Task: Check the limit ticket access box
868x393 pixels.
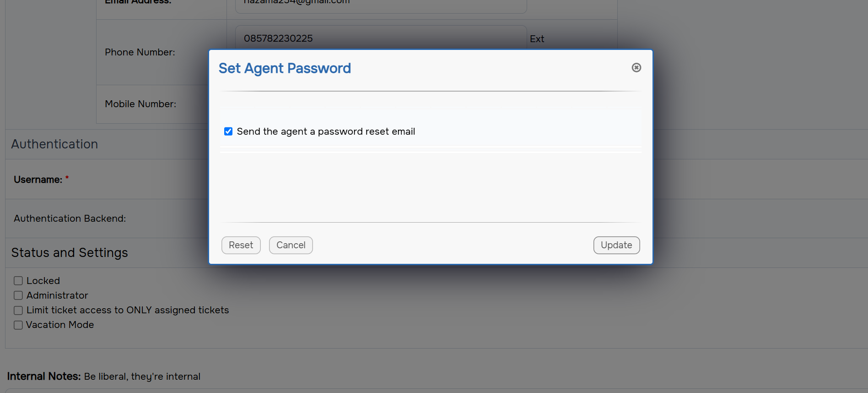Action: [x=18, y=310]
